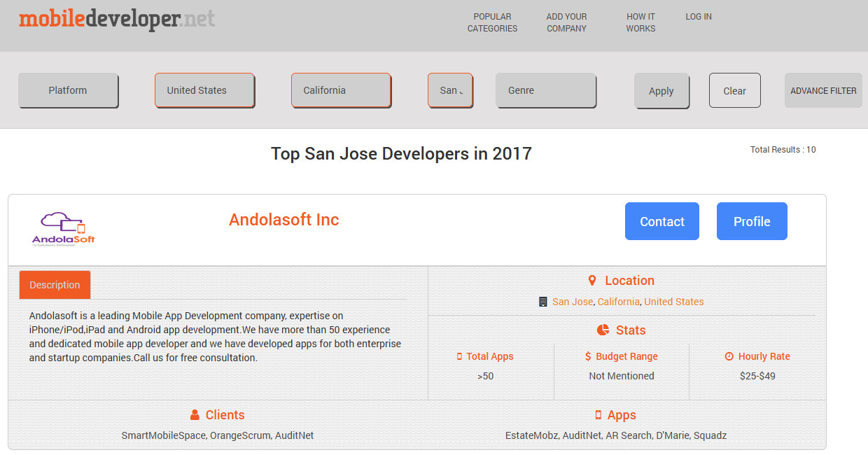868x455 pixels.
Task: Click the California location link
Action: 619,302
